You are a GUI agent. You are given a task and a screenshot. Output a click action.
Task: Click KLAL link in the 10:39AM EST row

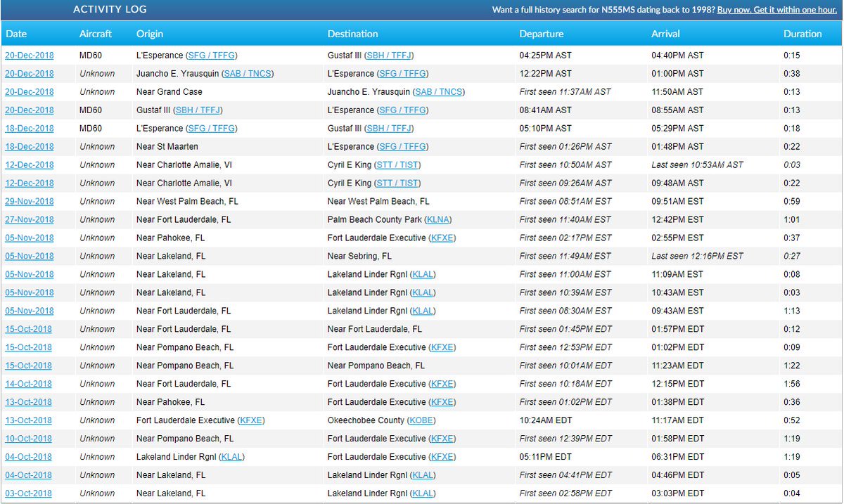click(x=423, y=293)
